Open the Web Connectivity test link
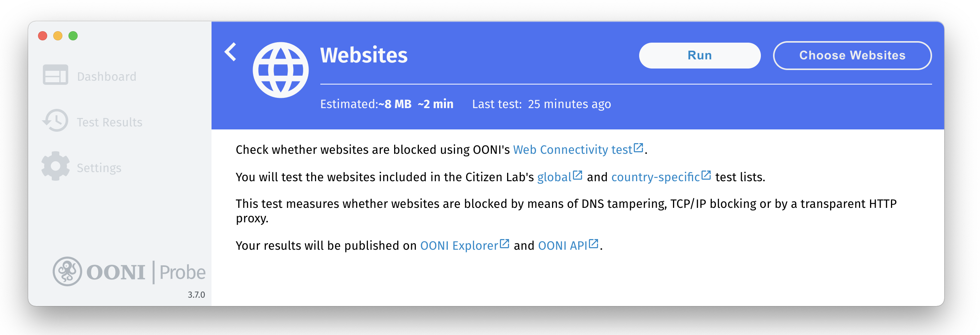Screen dimensions: 980x335 coord(572,150)
